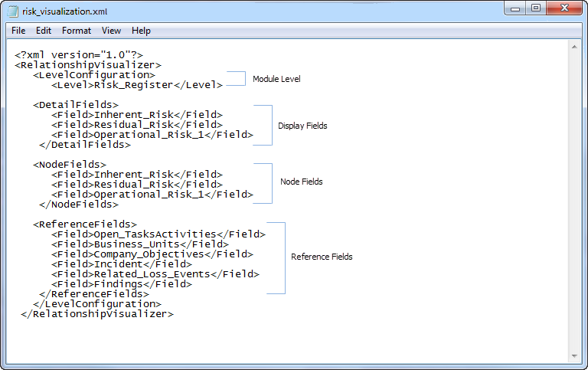The width and height of the screenshot is (588, 370).
Task: Click Residual_Risk field under DetailFields
Action: pyautogui.click(x=137, y=125)
